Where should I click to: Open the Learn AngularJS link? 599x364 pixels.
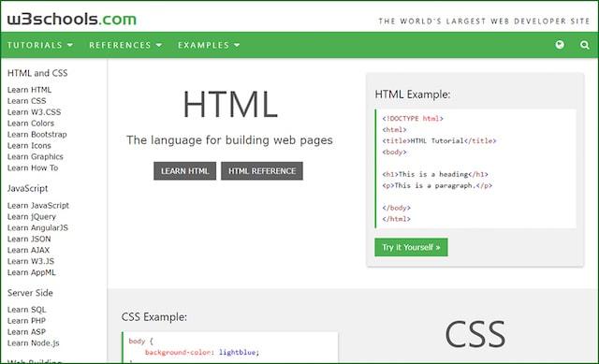coord(37,227)
